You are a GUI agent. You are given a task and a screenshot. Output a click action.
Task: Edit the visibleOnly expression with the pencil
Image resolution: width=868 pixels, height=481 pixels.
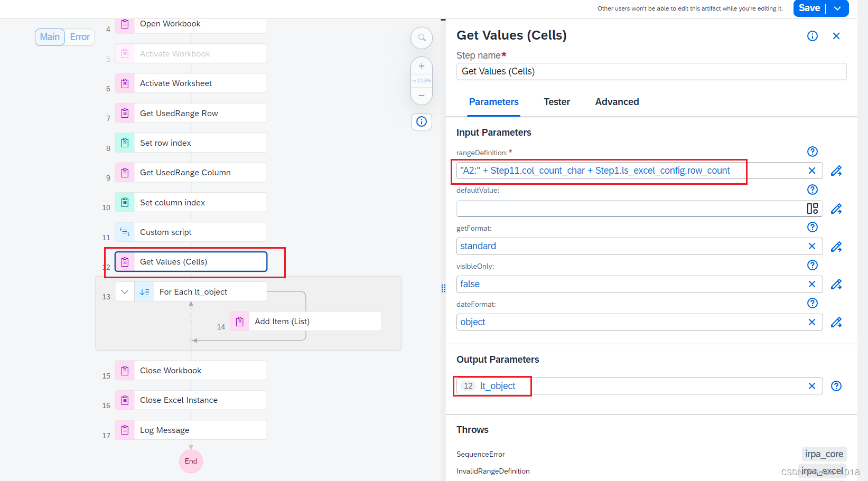click(836, 285)
